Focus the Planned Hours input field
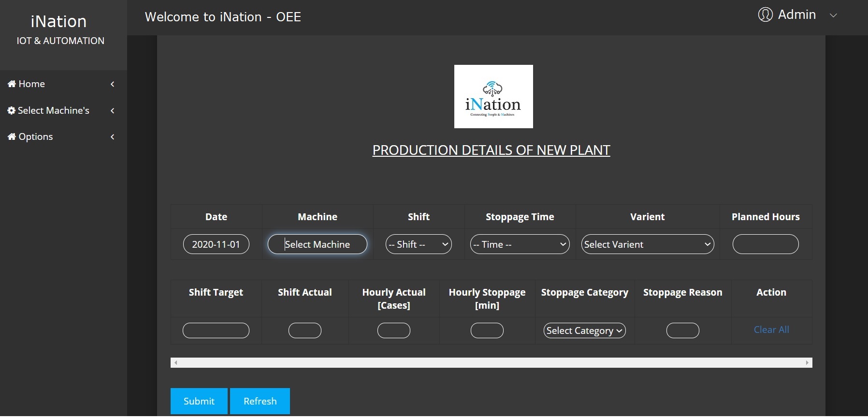This screenshot has width=868, height=420. click(765, 244)
